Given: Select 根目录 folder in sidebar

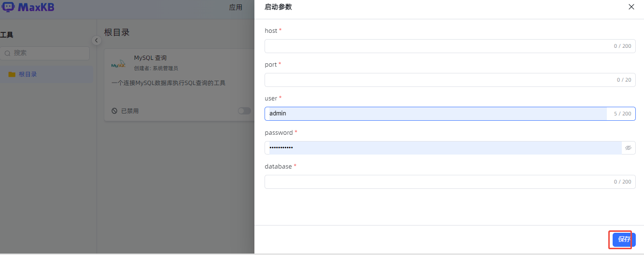Looking at the screenshot, I should click(46, 74).
